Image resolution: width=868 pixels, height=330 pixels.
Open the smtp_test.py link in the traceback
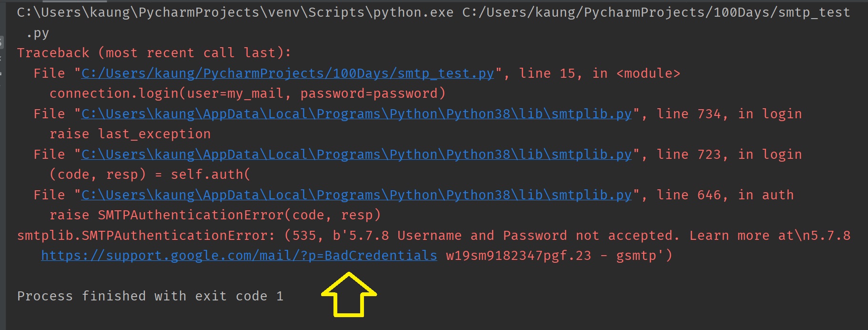(x=288, y=73)
